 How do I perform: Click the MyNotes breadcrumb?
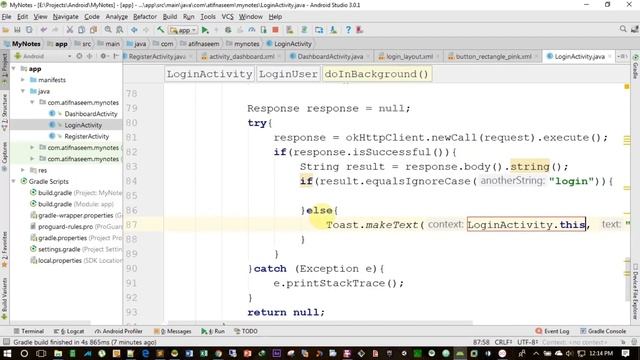point(22,44)
